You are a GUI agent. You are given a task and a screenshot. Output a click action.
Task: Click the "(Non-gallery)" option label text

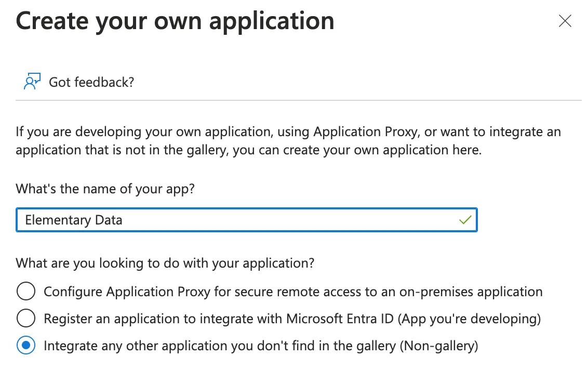point(439,346)
